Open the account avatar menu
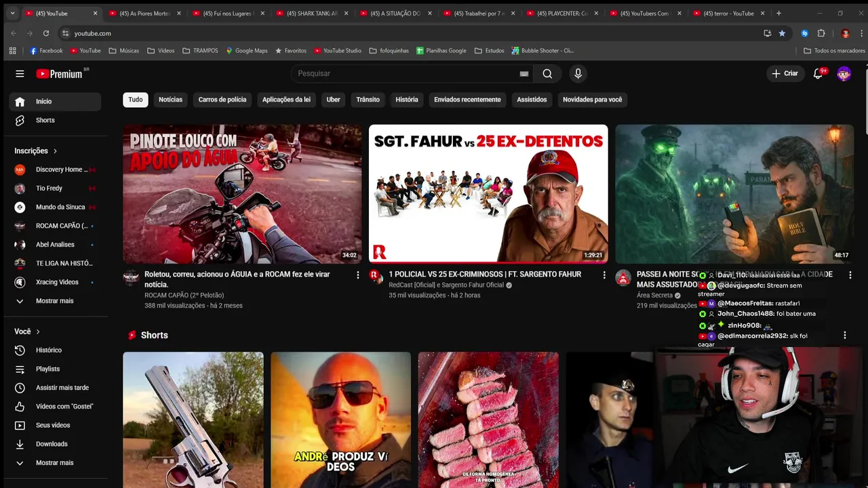Viewport: 868px width, 488px height. (844, 73)
